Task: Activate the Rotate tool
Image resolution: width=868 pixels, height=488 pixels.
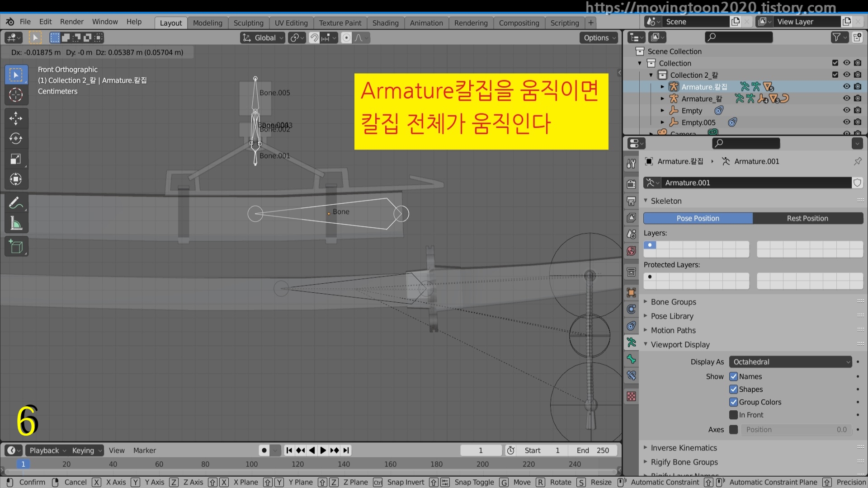Action: (x=16, y=138)
